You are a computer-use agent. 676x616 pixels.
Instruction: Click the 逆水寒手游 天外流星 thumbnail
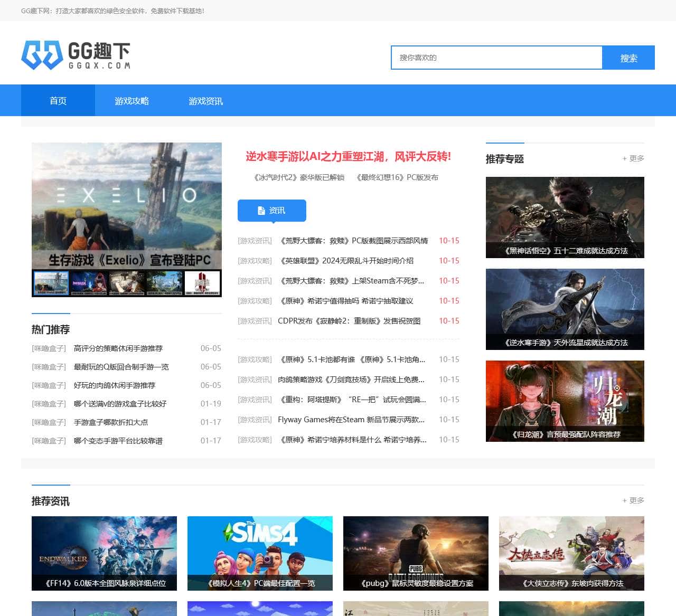click(565, 309)
